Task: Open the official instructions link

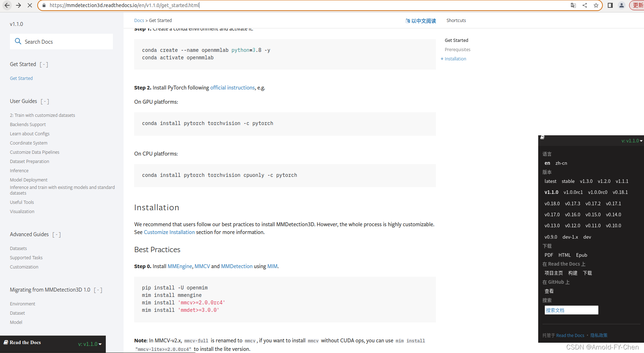Action: click(233, 88)
